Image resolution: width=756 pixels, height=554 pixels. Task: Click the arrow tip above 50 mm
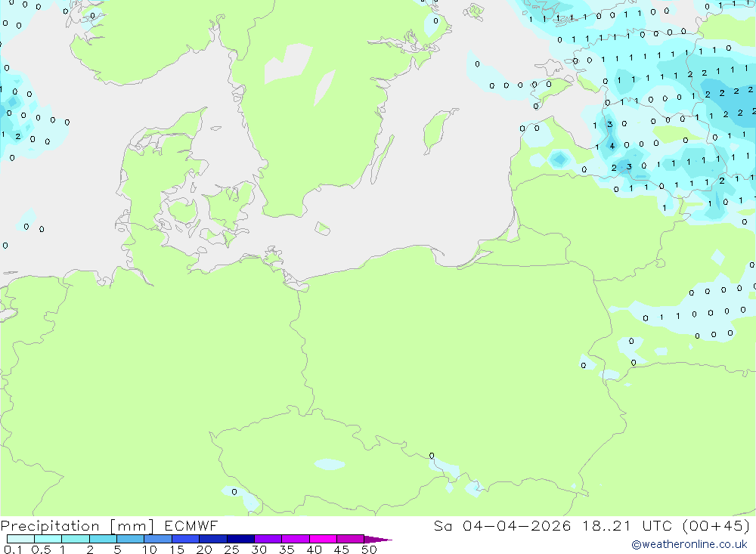click(377, 539)
